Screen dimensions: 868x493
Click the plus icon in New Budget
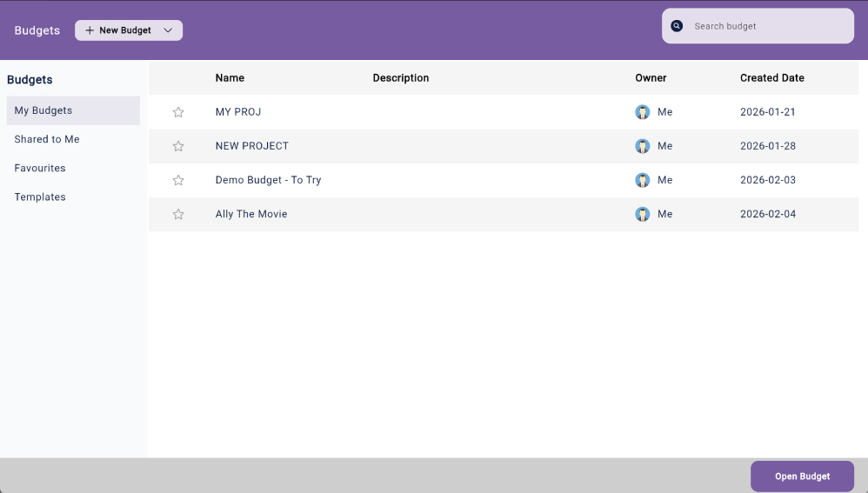90,30
